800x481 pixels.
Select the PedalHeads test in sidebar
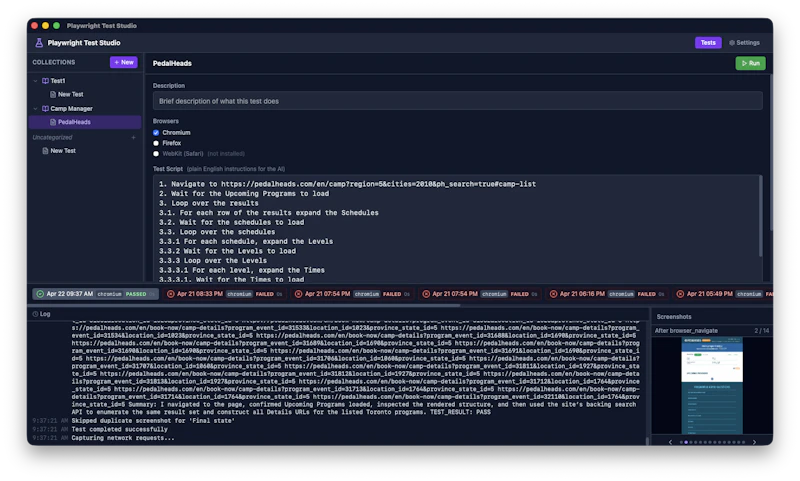(85, 122)
